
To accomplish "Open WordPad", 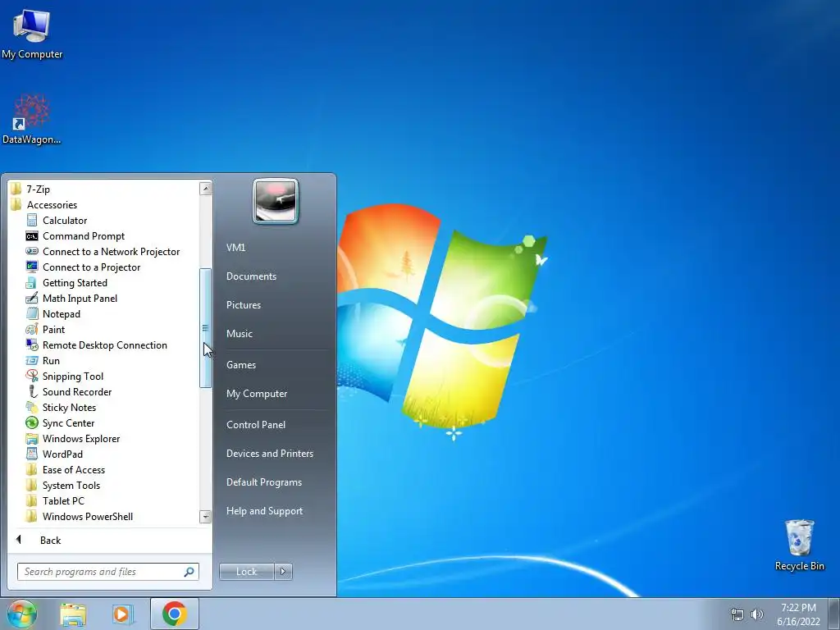I will pos(62,453).
